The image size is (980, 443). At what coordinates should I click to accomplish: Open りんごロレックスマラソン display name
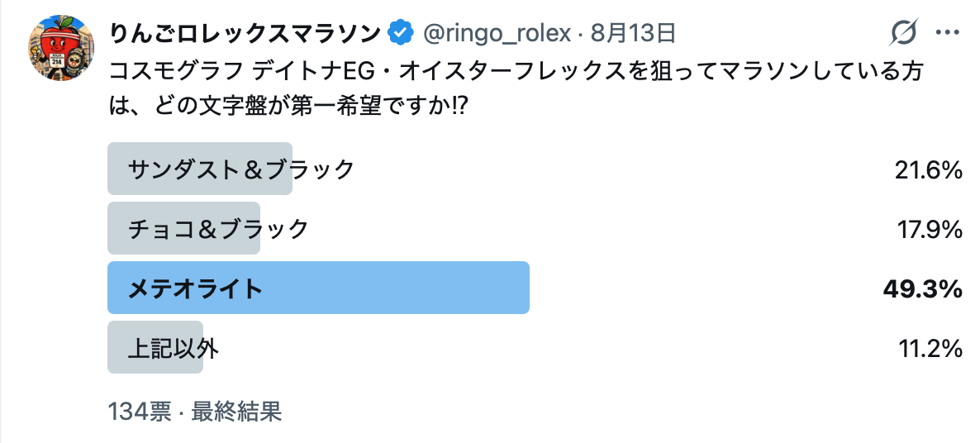245,33
